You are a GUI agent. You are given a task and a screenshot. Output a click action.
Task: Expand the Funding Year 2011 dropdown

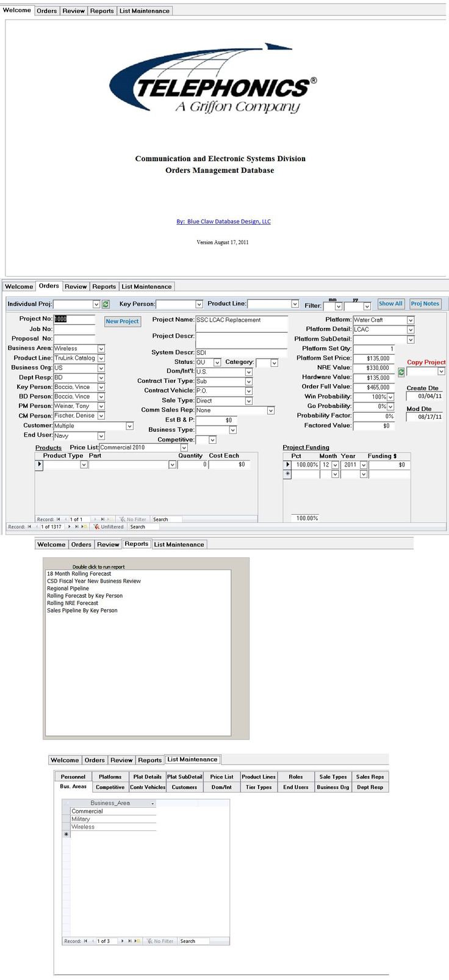coord(364,465)
